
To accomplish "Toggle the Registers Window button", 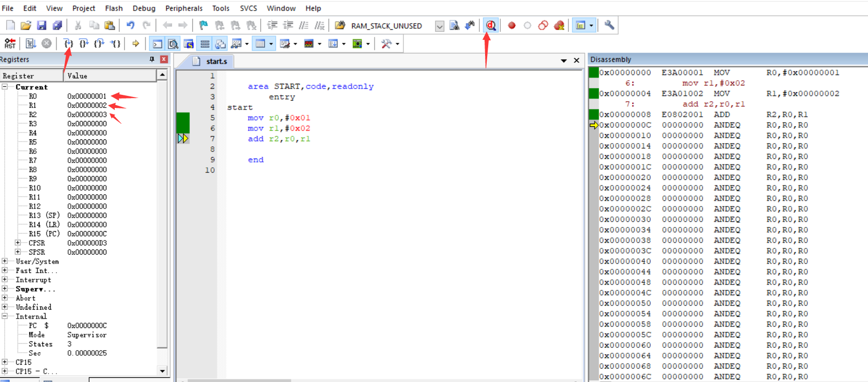I will [205, 43].
